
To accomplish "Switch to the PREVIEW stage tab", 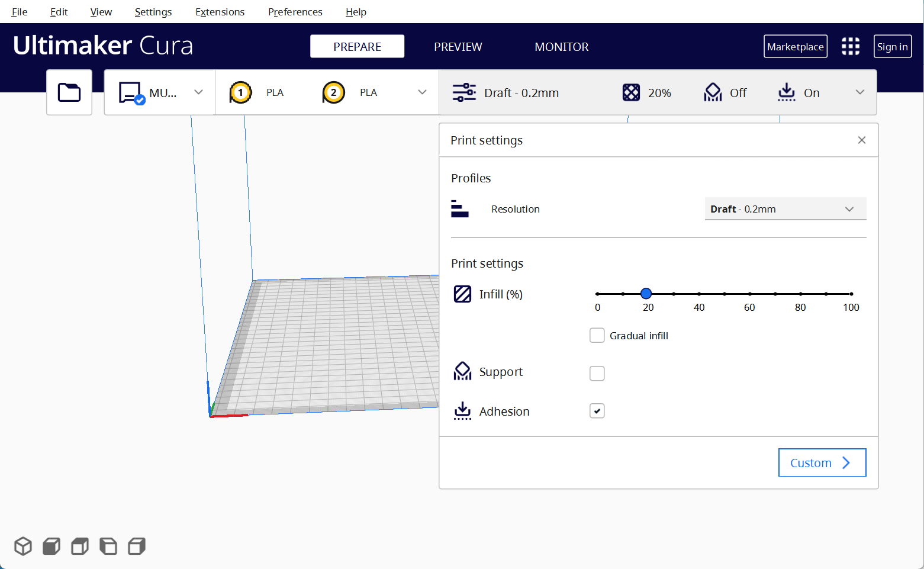I will [x=458, y=47].
